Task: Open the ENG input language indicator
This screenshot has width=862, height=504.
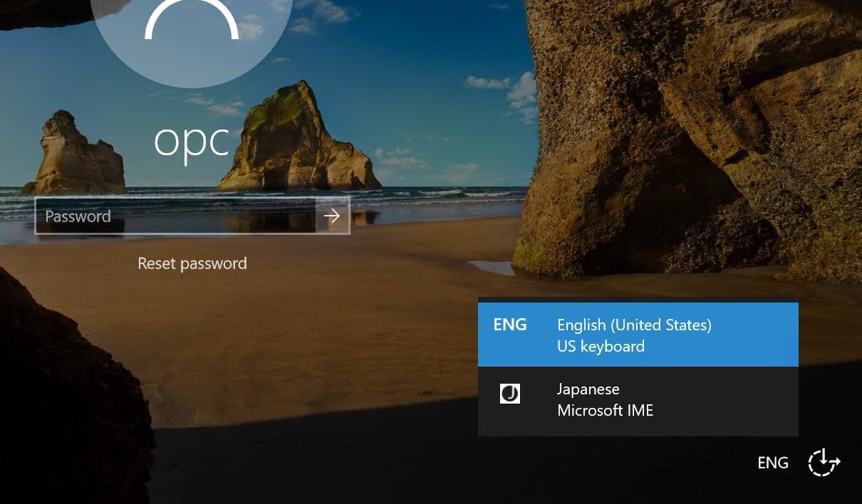Action: (x=773, y=463)
